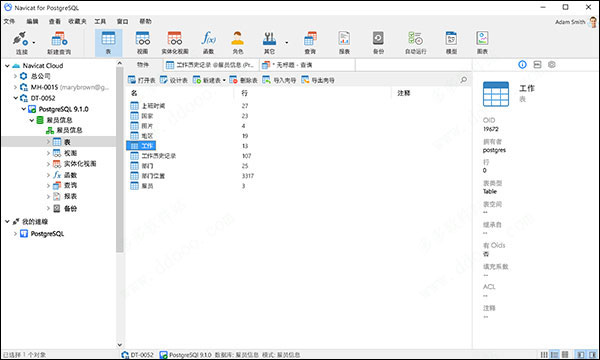Select the 备份 tree item

65,209
